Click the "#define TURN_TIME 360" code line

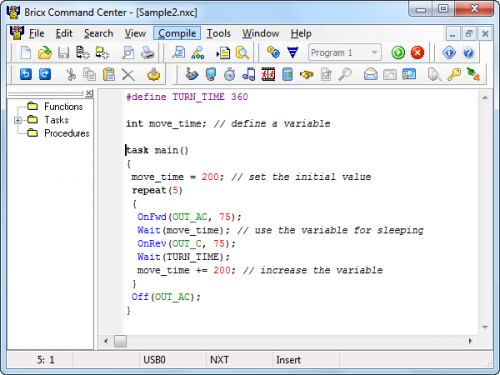click(x=187, y=97)
